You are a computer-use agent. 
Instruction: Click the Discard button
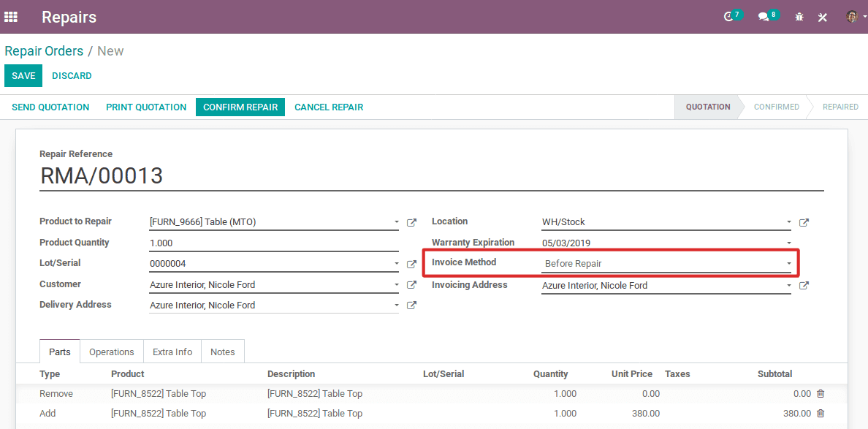point(72,76)
